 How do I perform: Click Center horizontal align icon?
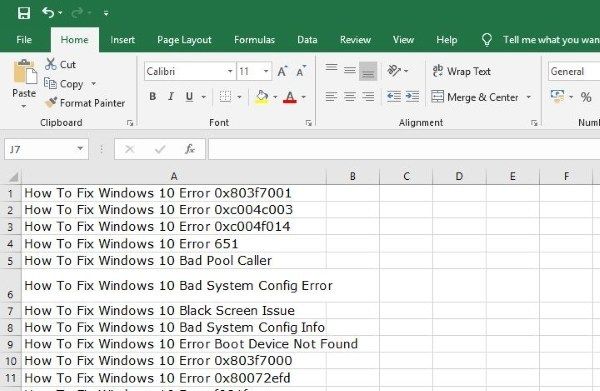click(350, 96)
